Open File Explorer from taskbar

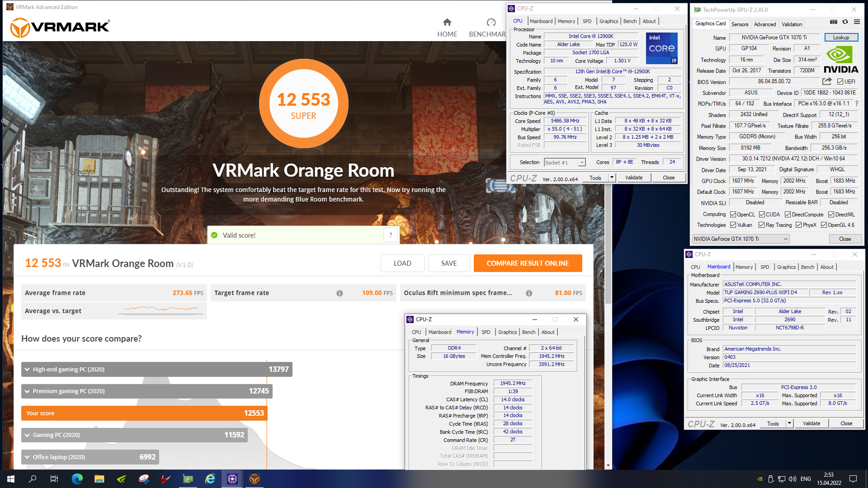click(99, 479)
